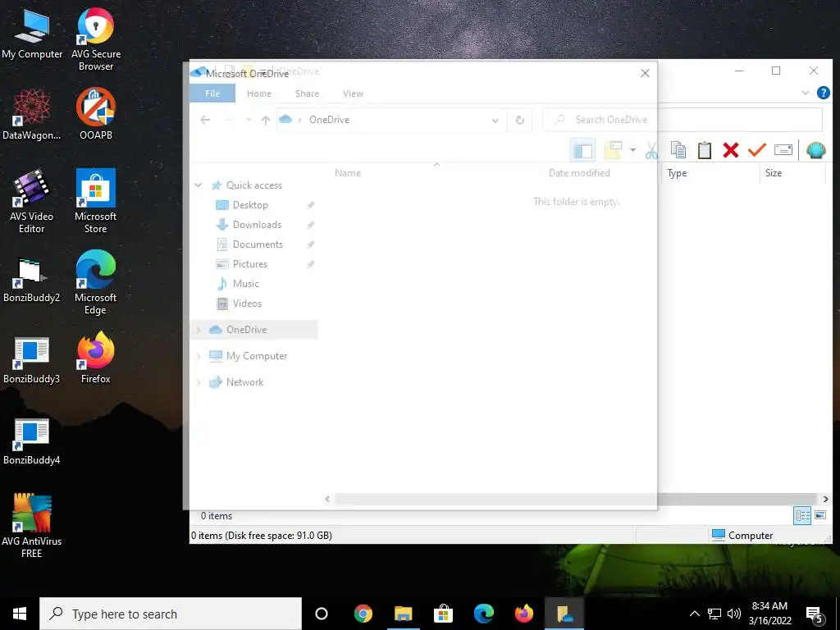Open the AVS Video Editor desktop icon
The width and height of the screenshot is (840, 630).
(32, 202)
